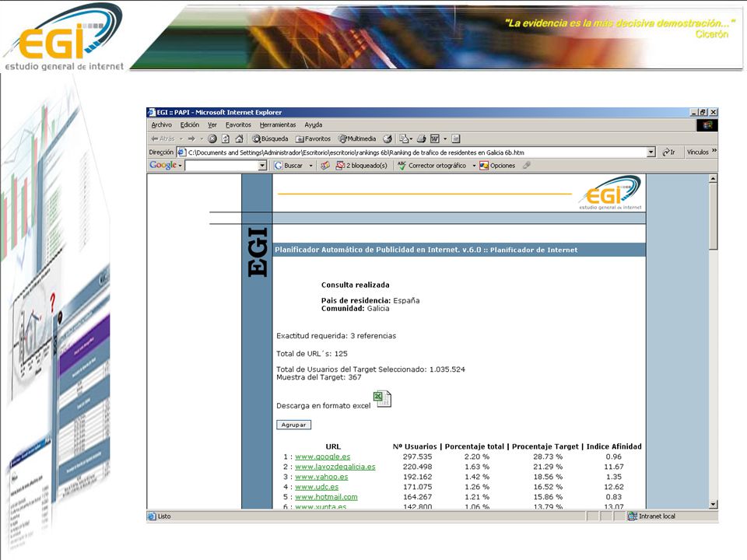Open the Edición menu

190,124
